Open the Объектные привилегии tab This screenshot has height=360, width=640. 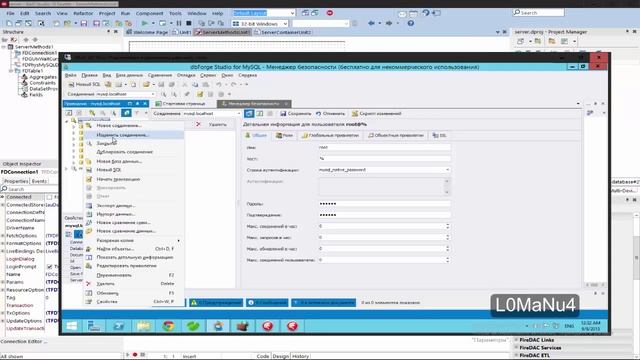pos(396,136)
